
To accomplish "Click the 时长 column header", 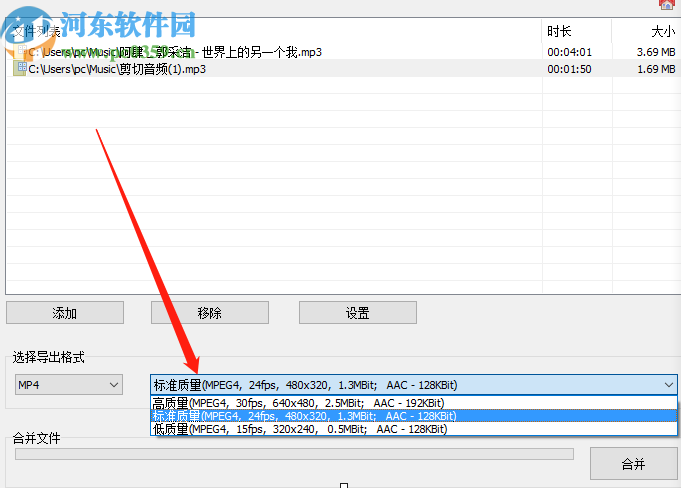I will tap(576, 31).
